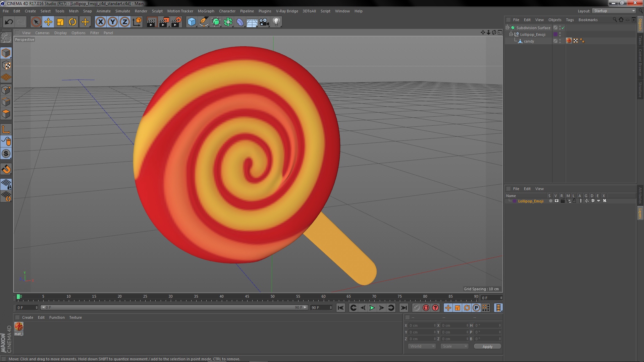The image size is (644, 362).
Task: Collapse the Lollipop_Emoji null node
Action: tap(511, 35)
